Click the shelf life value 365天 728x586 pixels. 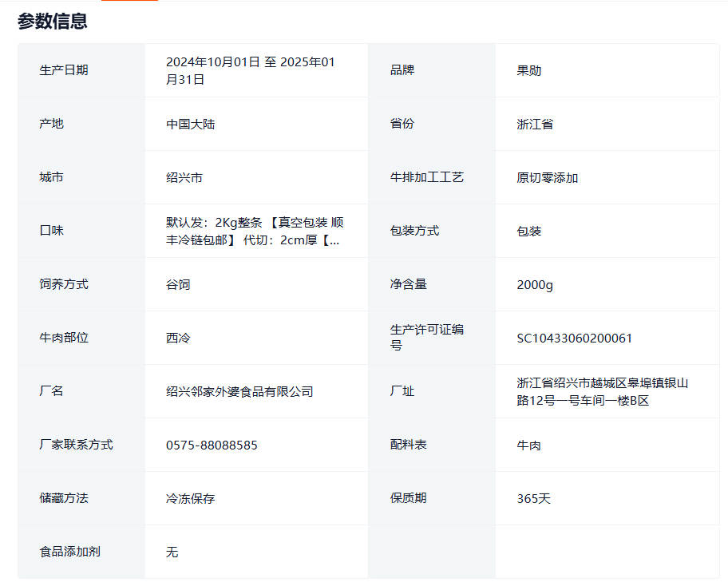click(x=533, y=498)
